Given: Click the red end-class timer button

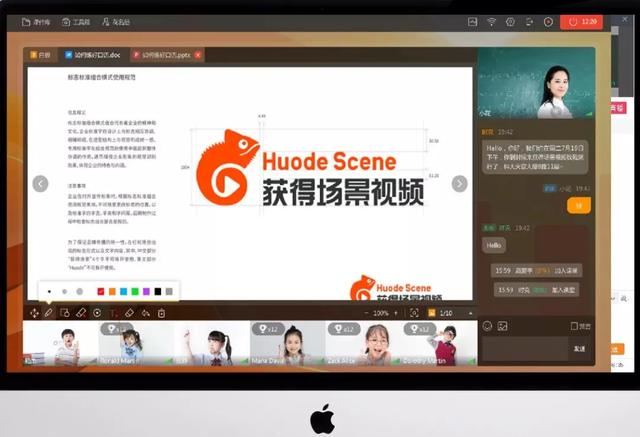Looking at the screenshot, I should click(582, 22).
